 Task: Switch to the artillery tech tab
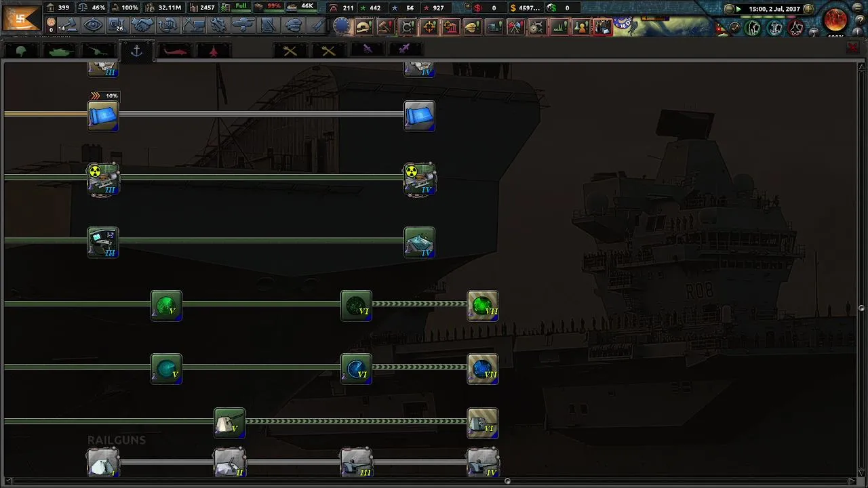[x=98, y=51]
